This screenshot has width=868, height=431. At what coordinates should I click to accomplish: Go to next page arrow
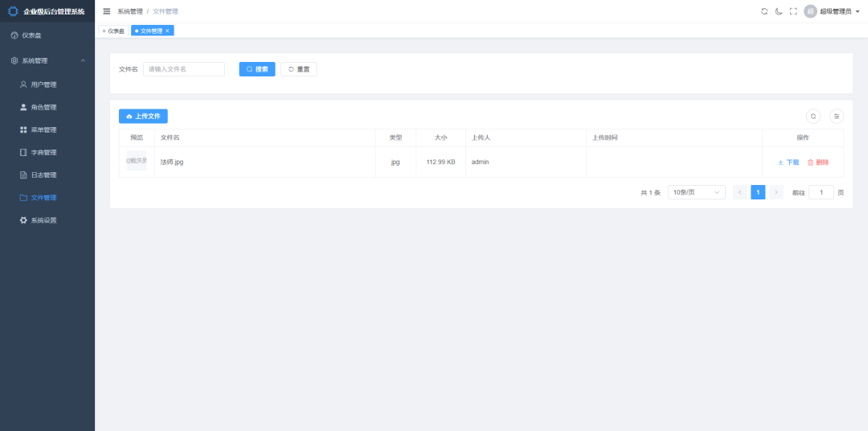click(776, 192)
